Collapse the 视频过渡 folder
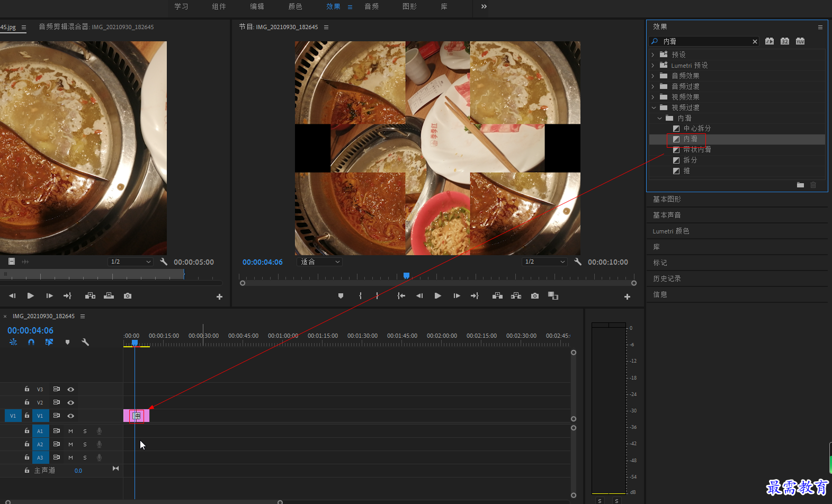This screenshot has width=832, height=504. point(653,107)
